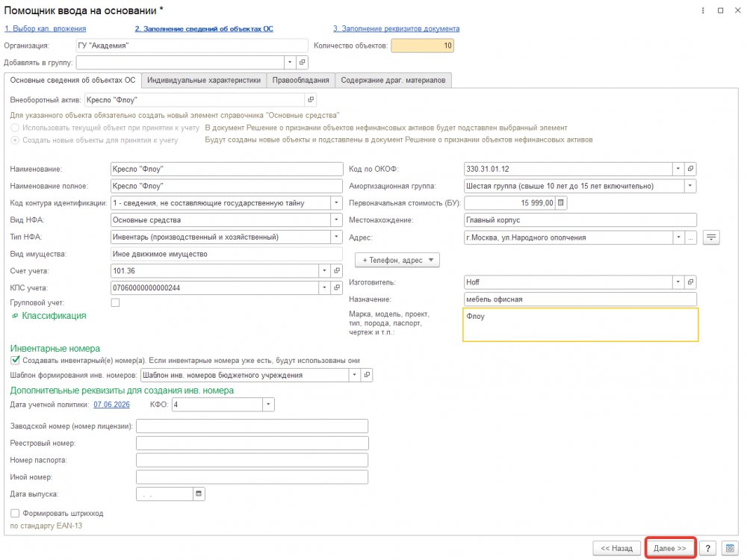Viewport: 747px width, 560px height.
Task: Expand the КПС учета dropdown arrow
Action: 324,287
